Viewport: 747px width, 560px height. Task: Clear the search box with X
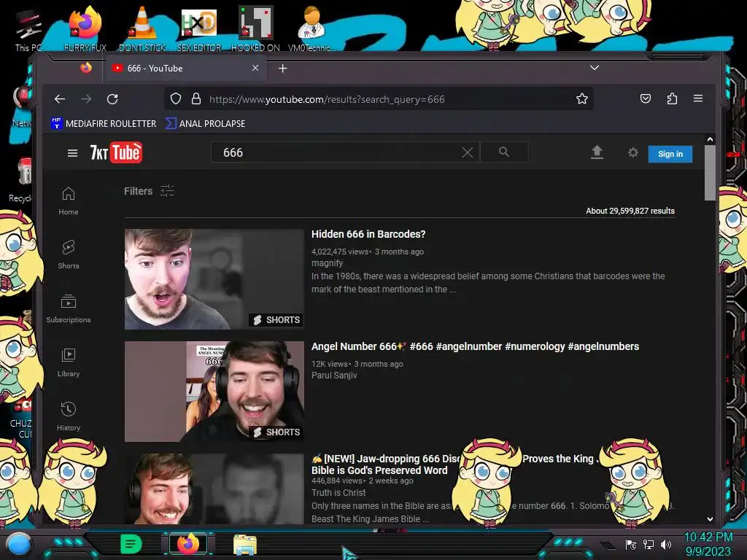tap(468, 152)
